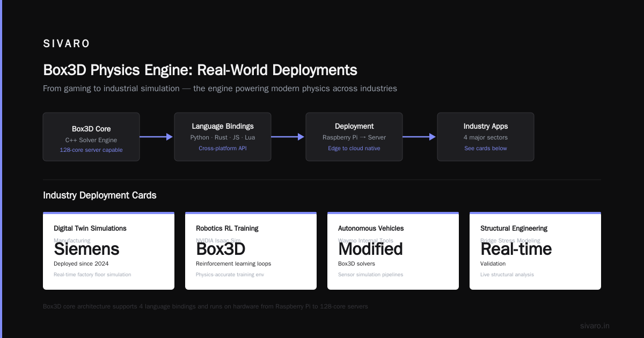Click the SIVARO brand logo text
The height and width of the screenshot is (338, 644).
coord(67,44)
